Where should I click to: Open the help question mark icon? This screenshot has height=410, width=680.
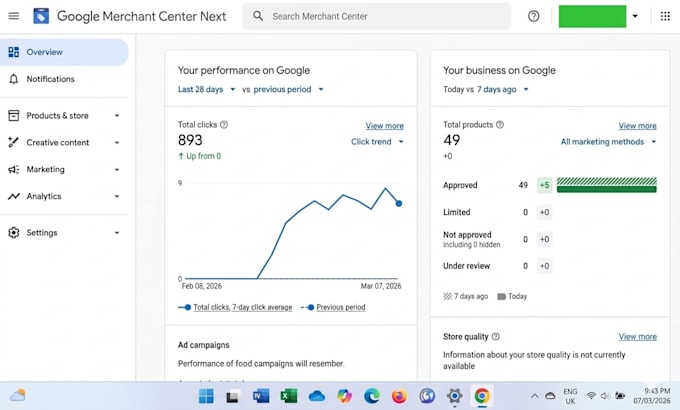(x=533, y=16)
